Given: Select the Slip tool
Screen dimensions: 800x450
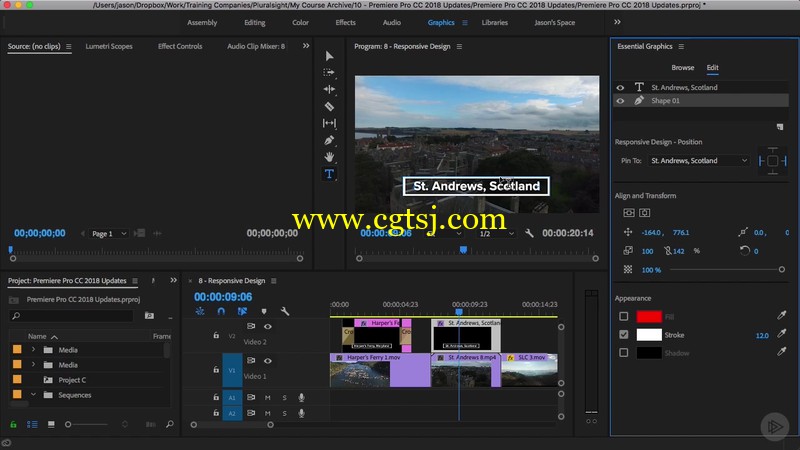Looking at the screenshot, I should tap(329, 123).
